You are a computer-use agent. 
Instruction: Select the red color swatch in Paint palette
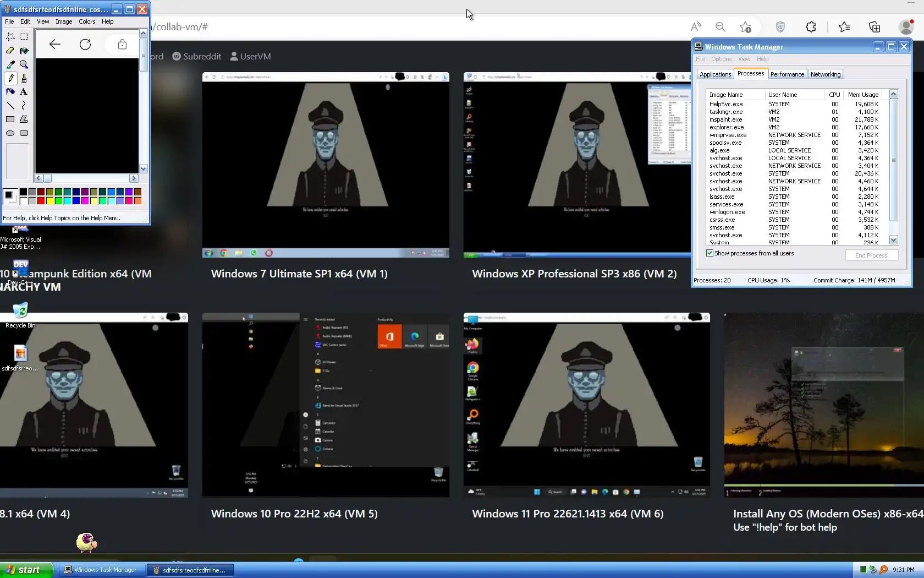coord(41,200)
